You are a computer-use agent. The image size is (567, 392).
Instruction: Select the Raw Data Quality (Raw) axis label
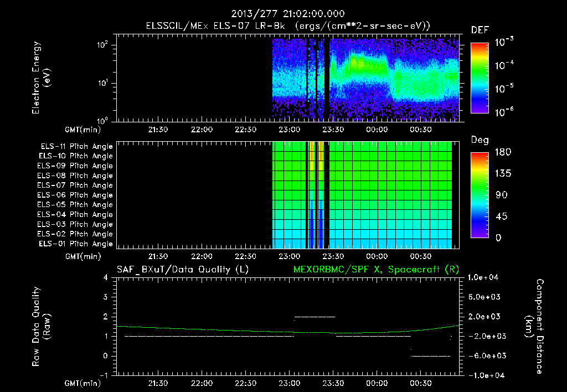41,327
